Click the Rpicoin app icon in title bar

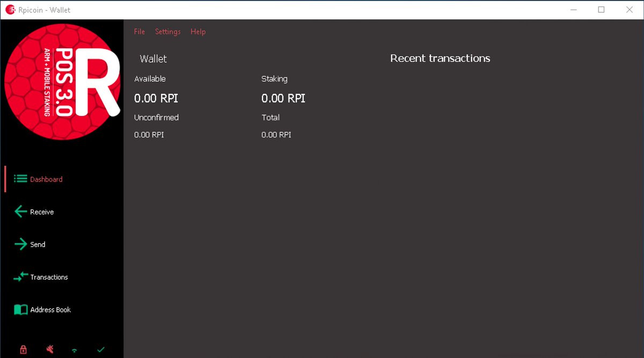10,10
